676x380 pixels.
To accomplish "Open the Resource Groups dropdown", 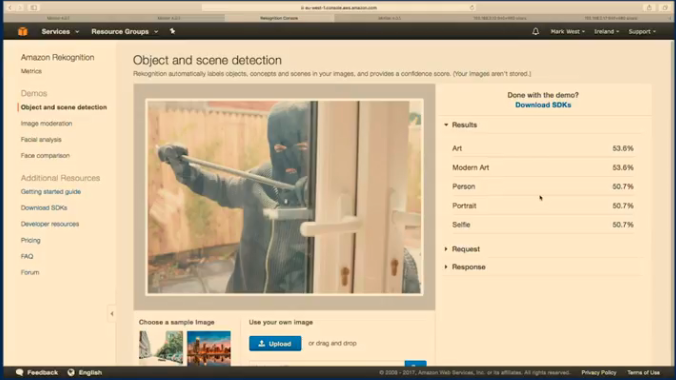I will [125, 31].
